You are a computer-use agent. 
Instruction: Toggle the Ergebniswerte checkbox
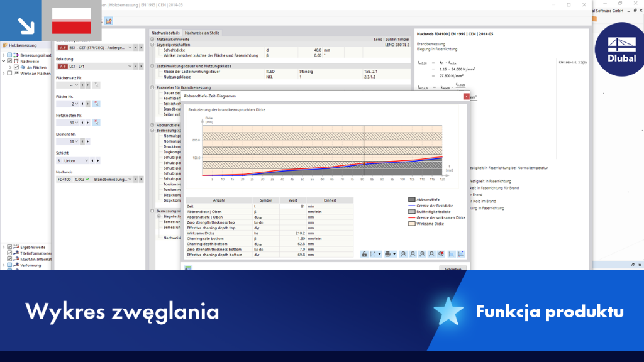point(10,247)
